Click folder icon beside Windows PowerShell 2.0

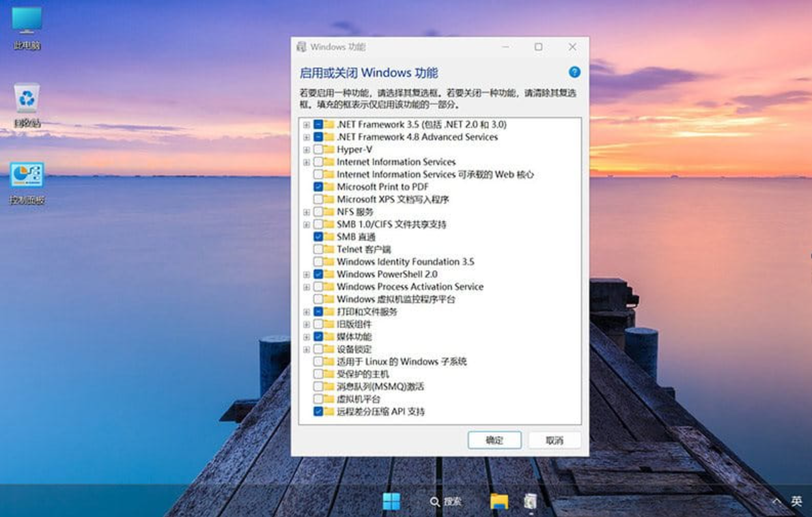[329, 274]
